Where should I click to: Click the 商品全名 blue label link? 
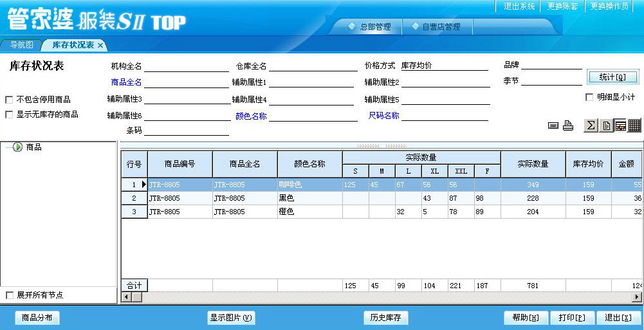126,82
